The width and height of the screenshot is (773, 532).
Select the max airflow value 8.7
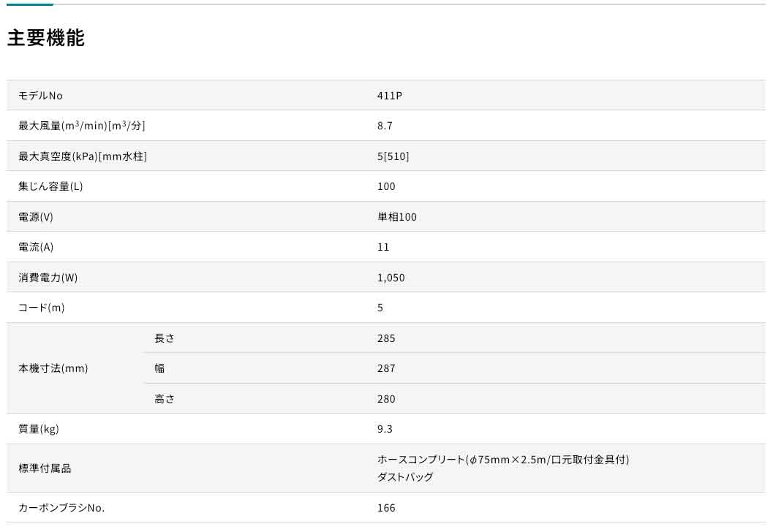[x=385, y=126]
